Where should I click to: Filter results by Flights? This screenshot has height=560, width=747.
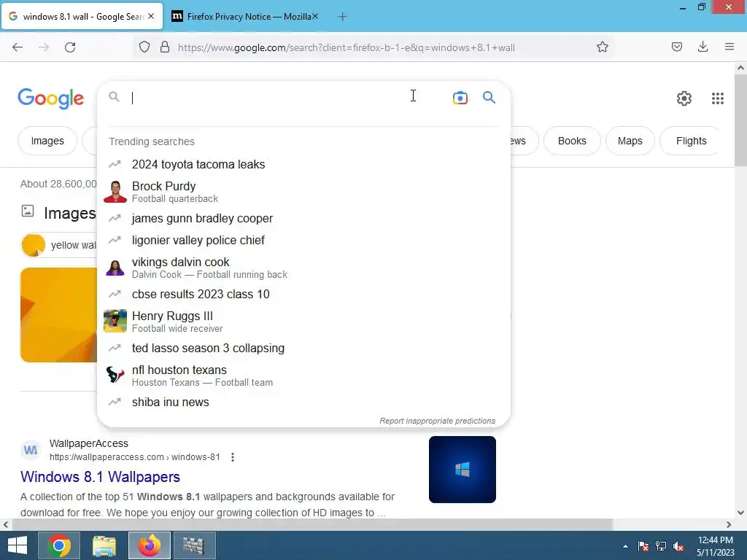(692, 141)
